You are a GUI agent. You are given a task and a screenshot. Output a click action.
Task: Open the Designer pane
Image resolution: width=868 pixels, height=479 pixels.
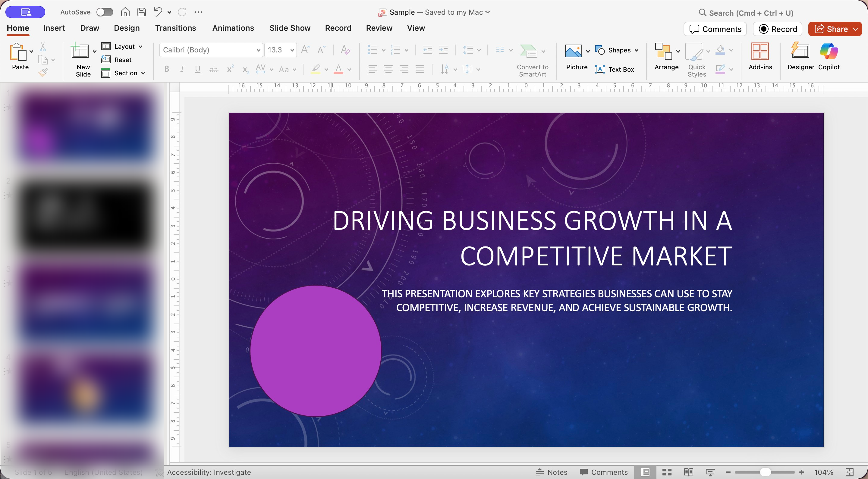[x=800, y=56]
